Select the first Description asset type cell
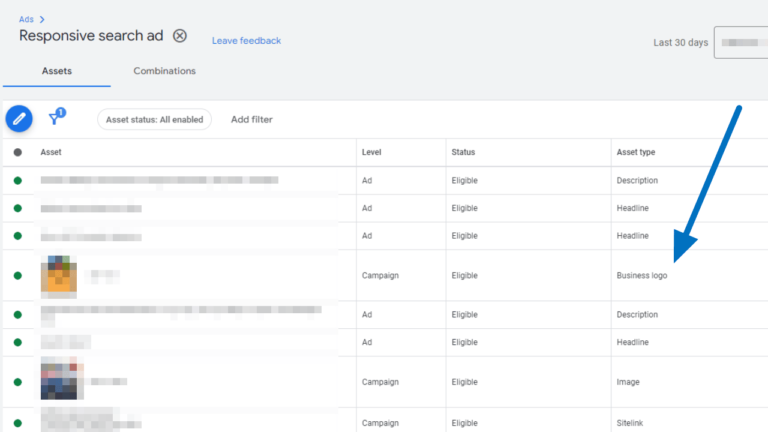This screenshot has height=432, width=768. point(637,180)
